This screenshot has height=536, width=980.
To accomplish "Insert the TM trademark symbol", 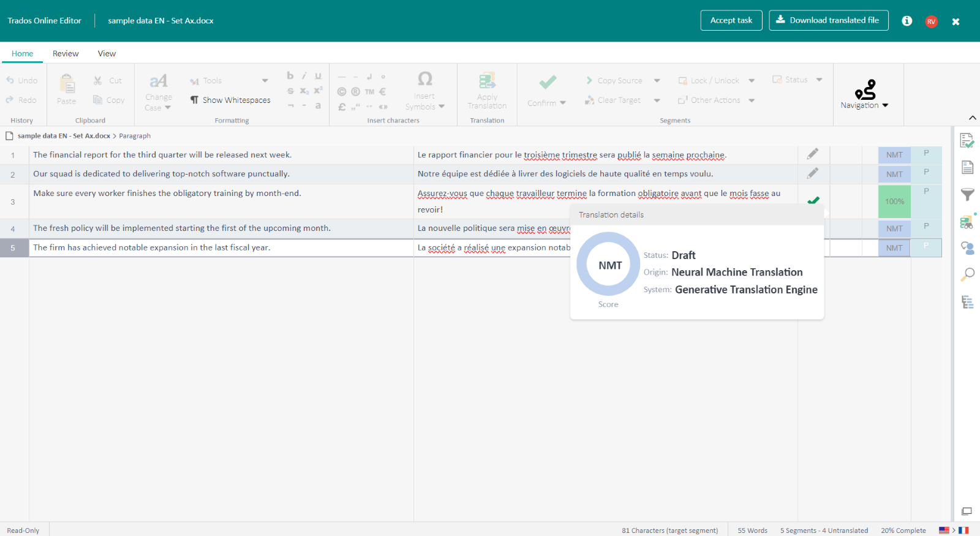I will point(369,92).
